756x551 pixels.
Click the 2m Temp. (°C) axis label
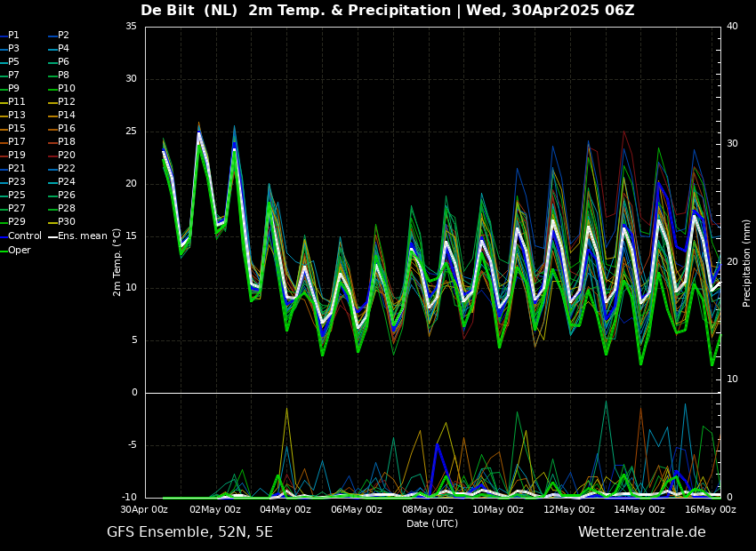click(x=117, y=262)
